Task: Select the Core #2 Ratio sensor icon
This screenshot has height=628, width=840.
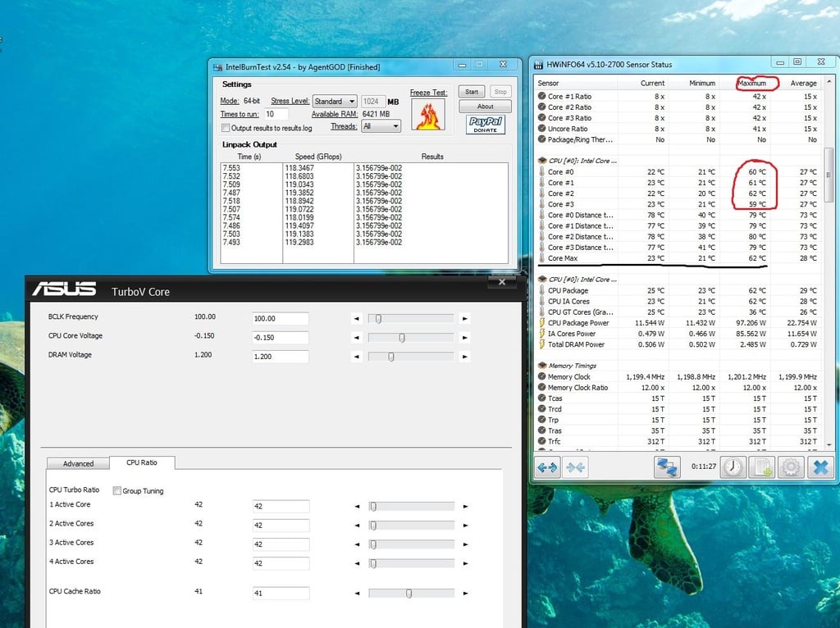Action: (x=541, y=107)
